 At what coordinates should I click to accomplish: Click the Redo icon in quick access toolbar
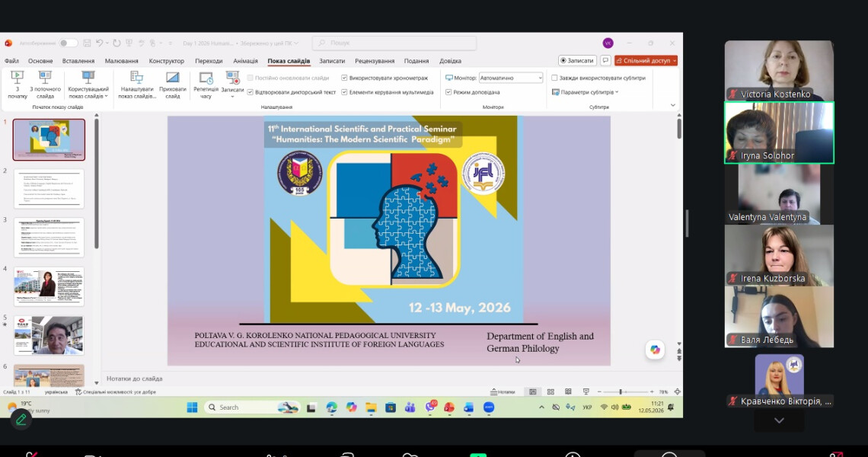[116, 43]
